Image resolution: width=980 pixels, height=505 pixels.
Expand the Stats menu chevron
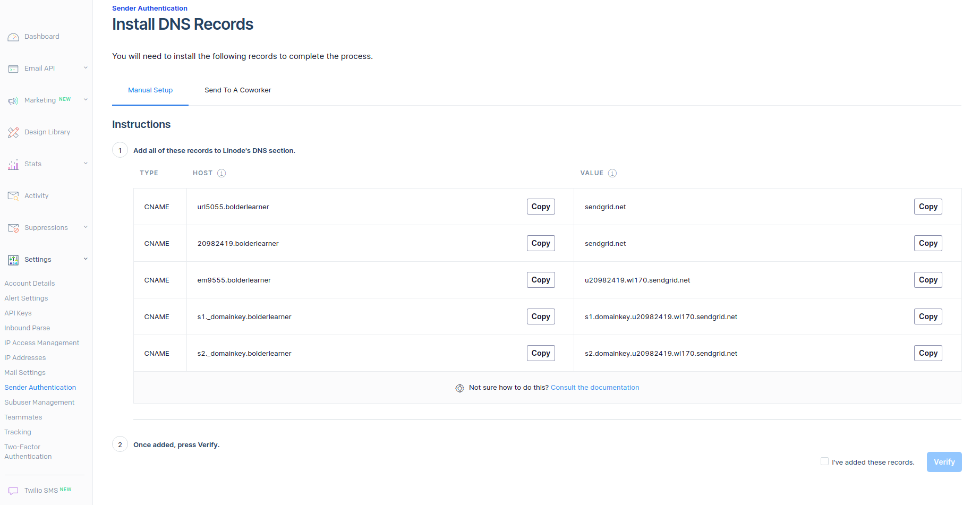pos(86,163)
